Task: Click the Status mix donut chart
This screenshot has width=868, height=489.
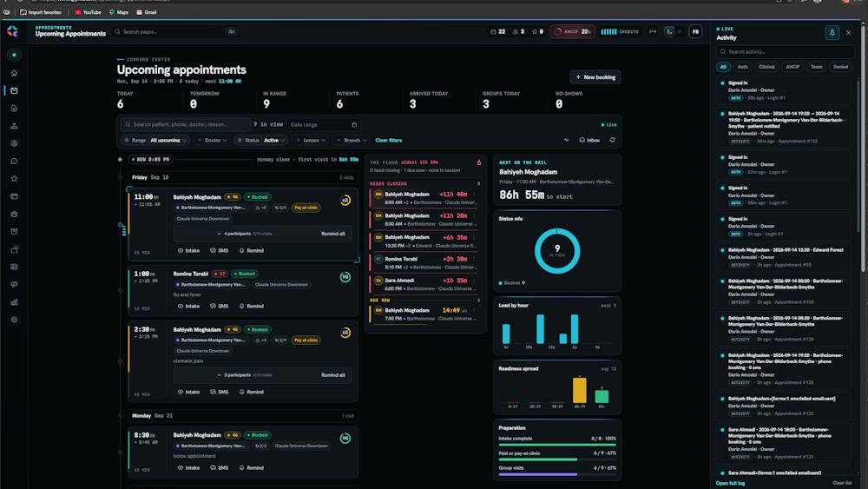Action: 557,251
